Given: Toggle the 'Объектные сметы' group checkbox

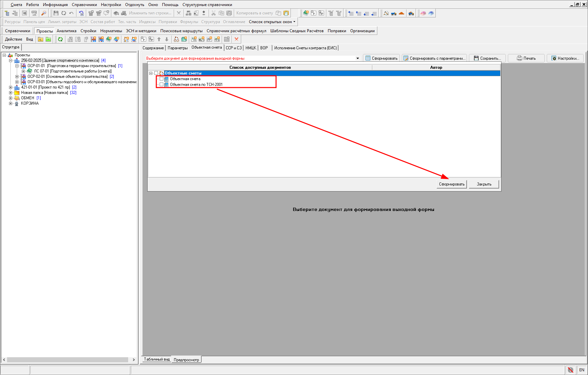Looking at the screenshot, I should (156, 73).
